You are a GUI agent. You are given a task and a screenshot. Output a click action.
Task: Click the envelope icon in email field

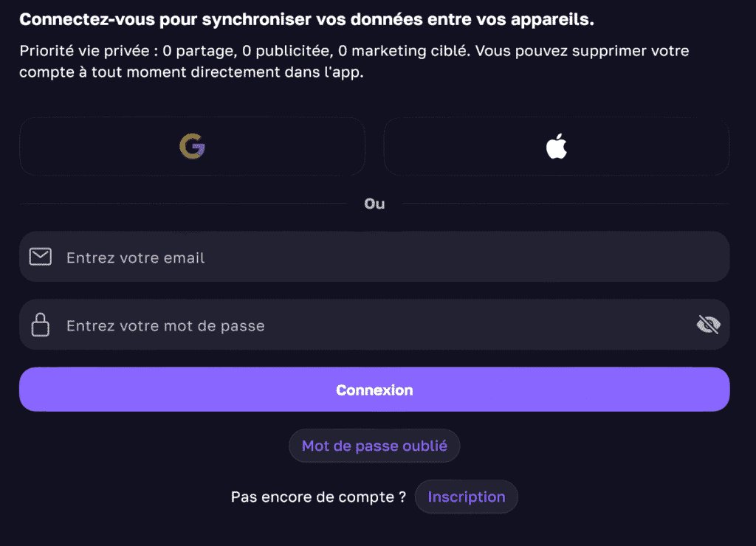click(x=40, y=257)
